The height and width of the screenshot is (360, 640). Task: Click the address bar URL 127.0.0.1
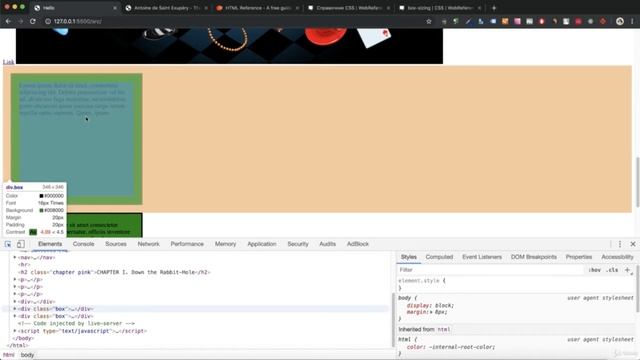click(78, 21)
